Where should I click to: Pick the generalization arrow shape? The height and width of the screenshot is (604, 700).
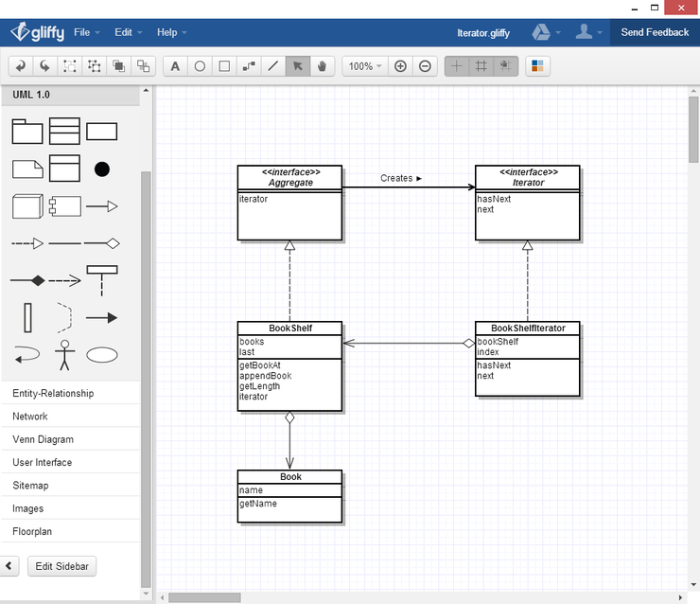coord(102,206)
